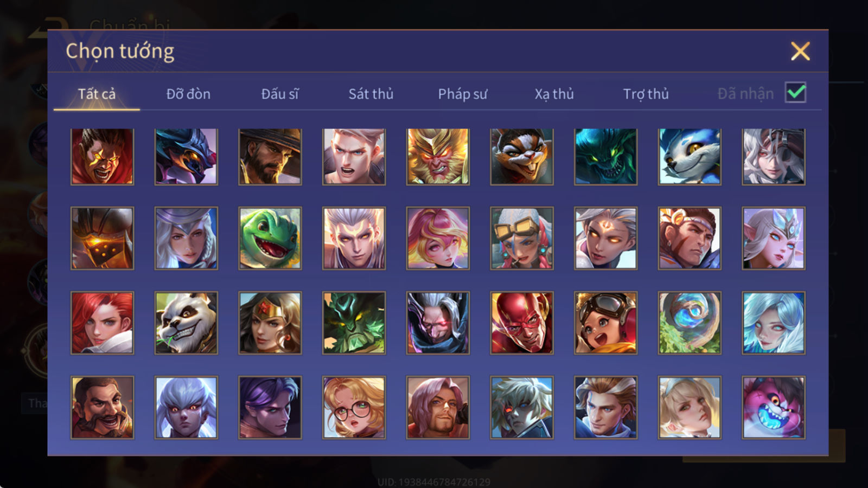Image resolution: width=868 pixels, height=488 pixels.
Task: Choose the green chameleon hero portrait
Action: click(270, 238)
